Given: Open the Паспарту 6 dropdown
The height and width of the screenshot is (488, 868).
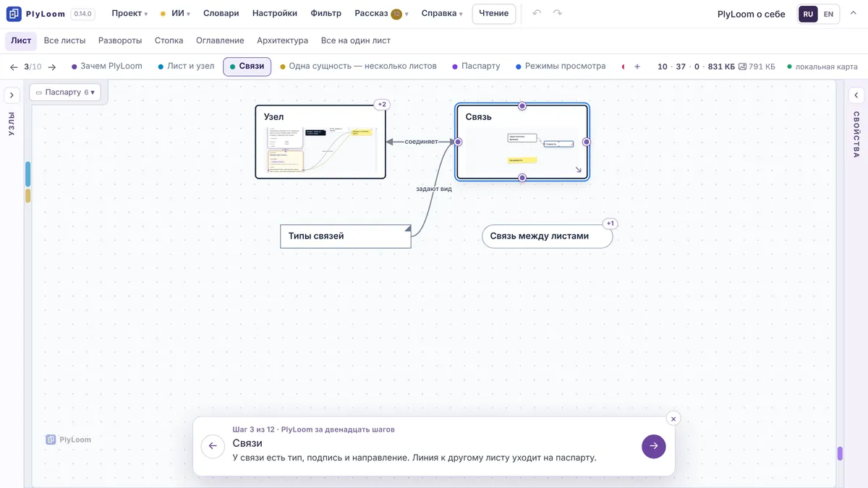Looking at the screenshot, I should point(65,93).
